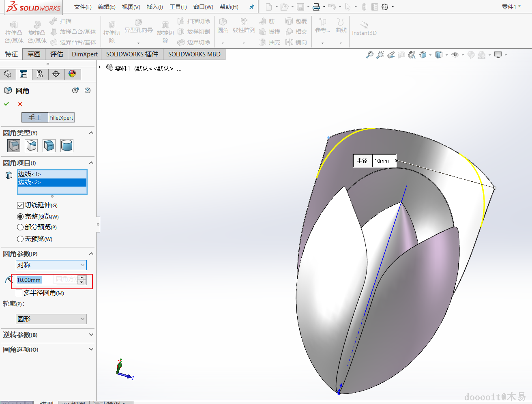Click the 手工 manual mode button
The height and width of the screenshot is (404, 532).
point(35,118)
